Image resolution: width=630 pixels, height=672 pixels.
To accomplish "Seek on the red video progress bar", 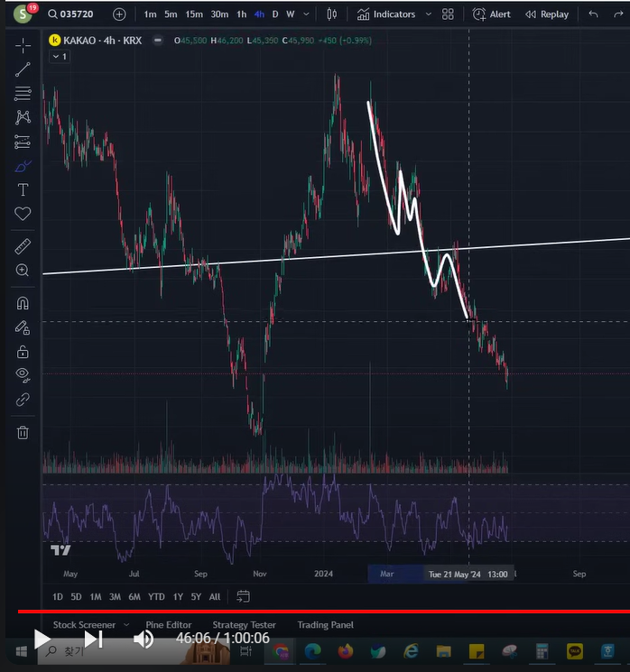I will coord(324,612).
